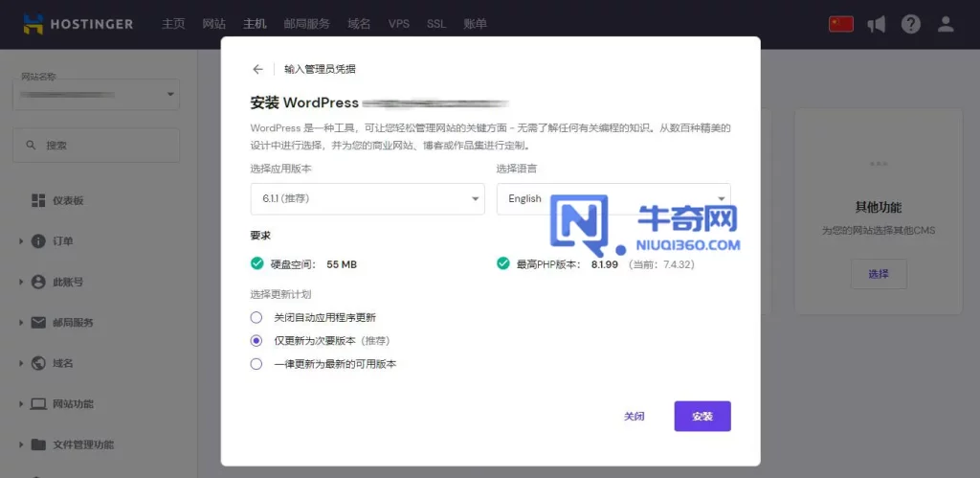The image size is (980, 478).
Task: Click the 硬盘空间 green check icon
Action: [256, 263]
